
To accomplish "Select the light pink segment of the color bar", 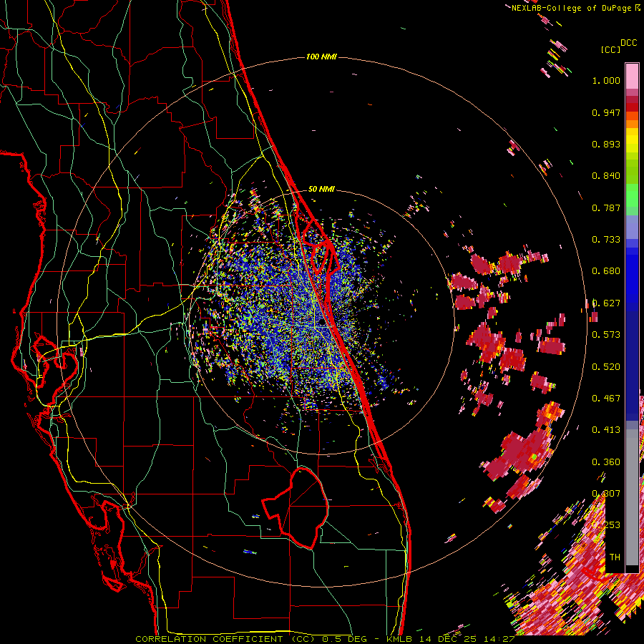I will click(x=632, y=76).
